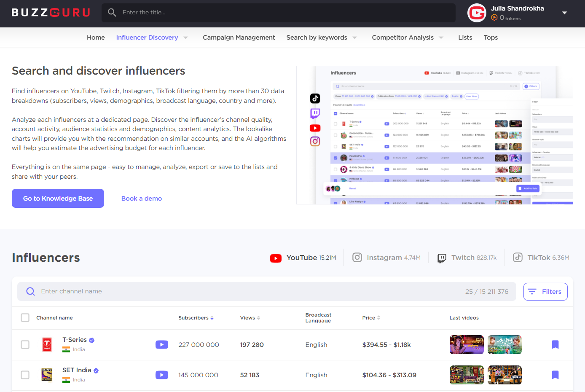Click the TikTok platform icon
585x392 pixels.
(518, 258)
